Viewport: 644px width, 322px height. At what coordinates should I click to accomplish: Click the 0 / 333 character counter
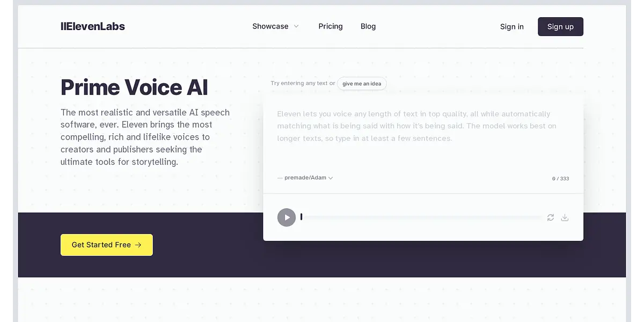tap(560, 179)
